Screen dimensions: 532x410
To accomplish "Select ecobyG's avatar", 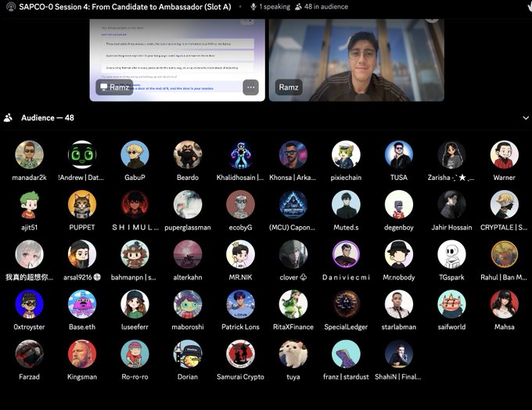I will click(x=240, y=204).
